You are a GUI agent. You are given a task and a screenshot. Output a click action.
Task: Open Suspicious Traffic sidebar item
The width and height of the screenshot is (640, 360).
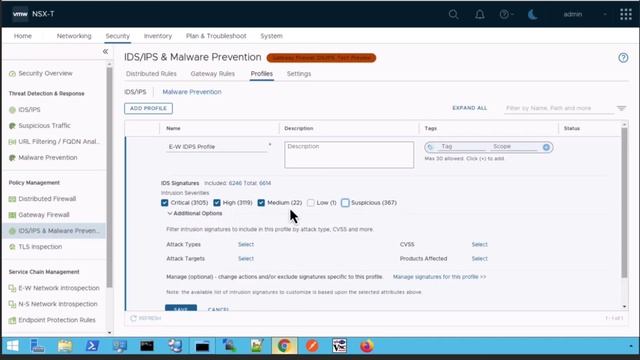(x=44, y=126)
